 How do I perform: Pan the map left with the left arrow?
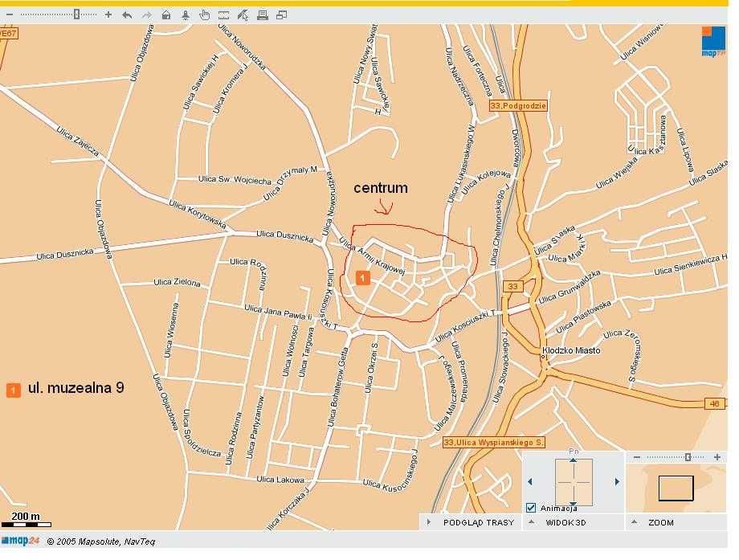click(x=529, y=482)
